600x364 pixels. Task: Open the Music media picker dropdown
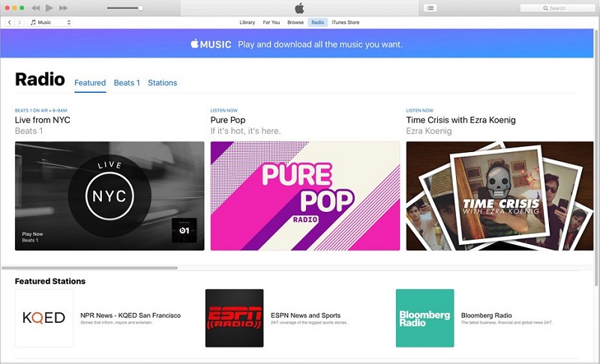pyautogui.click(x=49, y=22)
